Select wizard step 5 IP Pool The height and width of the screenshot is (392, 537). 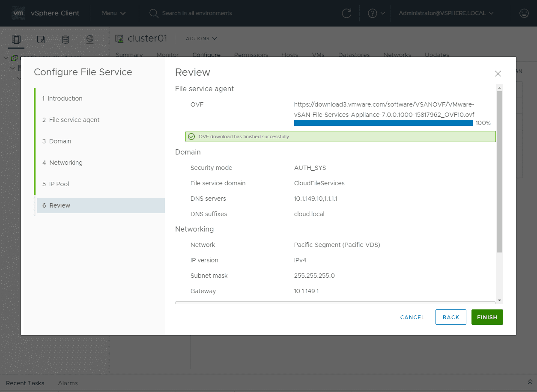pyautogui.click(x=57, y=184)
